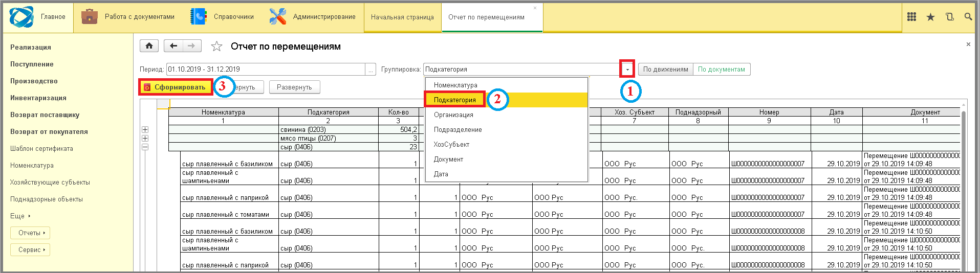Image resolution: width=980 pixels, height=273 pixels.
Task: Open Справочники section
Action: 223,17
